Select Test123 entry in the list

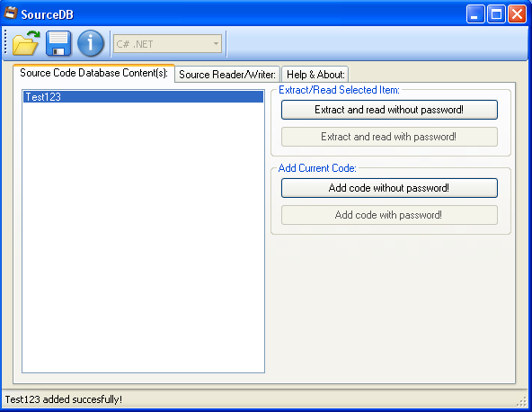click(x=143, y=97)
